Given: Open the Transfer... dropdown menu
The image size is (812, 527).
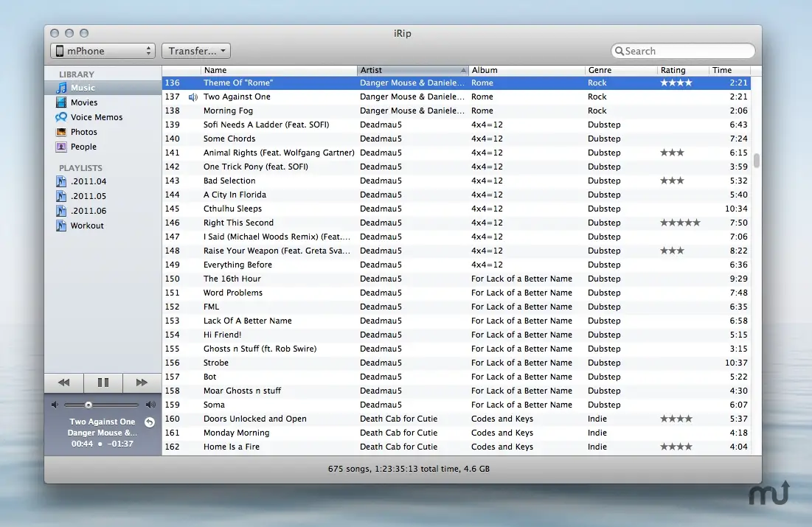Looking at the screenshot, I should coord(196,51).
